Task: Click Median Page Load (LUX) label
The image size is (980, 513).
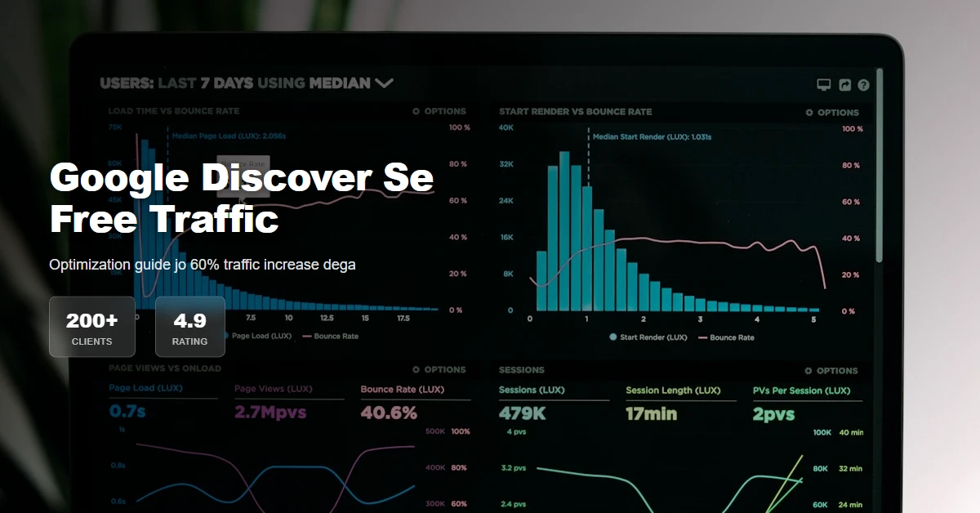Action: [228, 136]
